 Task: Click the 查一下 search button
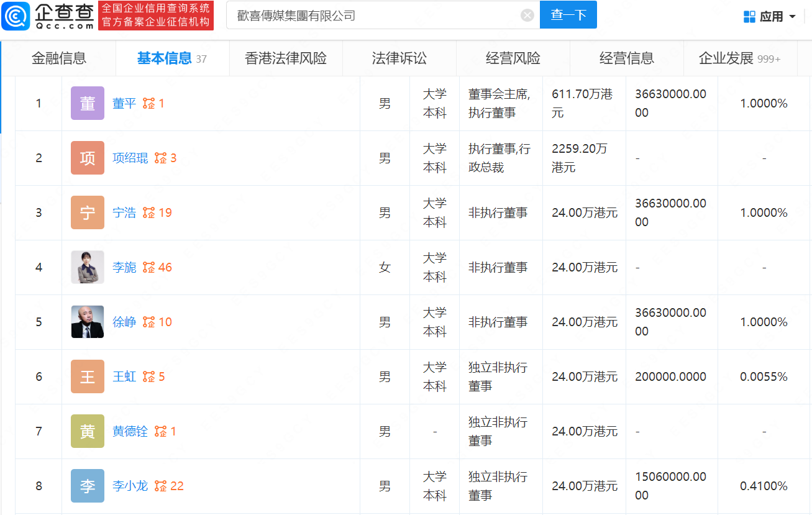pos(568,15)
